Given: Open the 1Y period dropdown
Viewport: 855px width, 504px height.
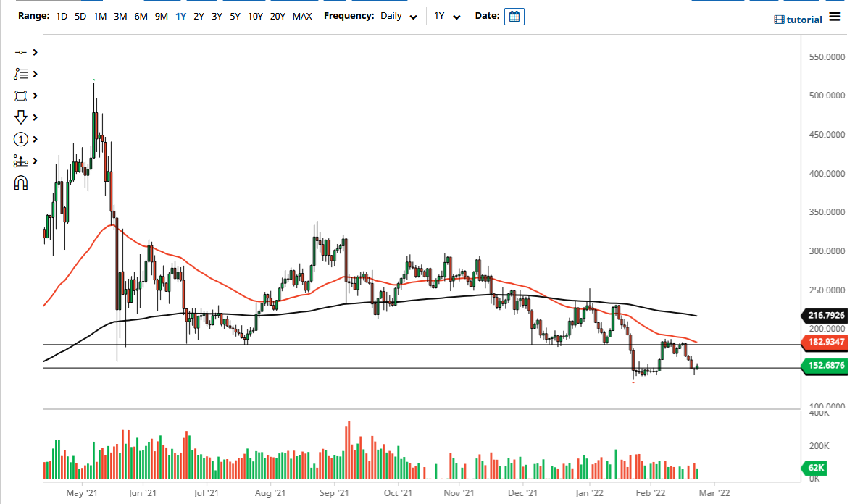Looking at the screenshot, I should point(446,15).
